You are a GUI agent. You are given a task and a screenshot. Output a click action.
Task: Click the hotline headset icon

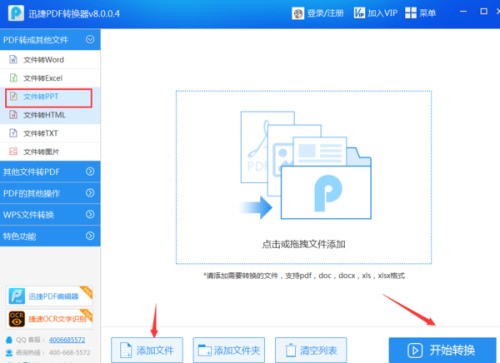[9, 353]
